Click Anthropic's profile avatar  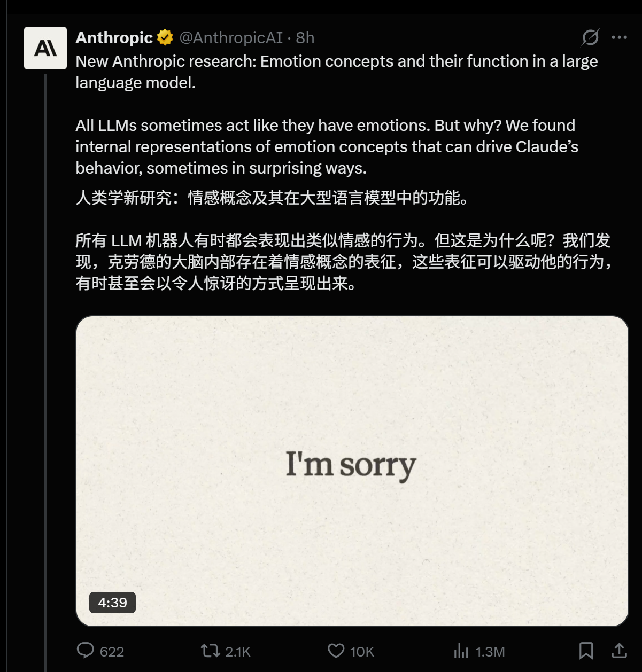[45, 48]
